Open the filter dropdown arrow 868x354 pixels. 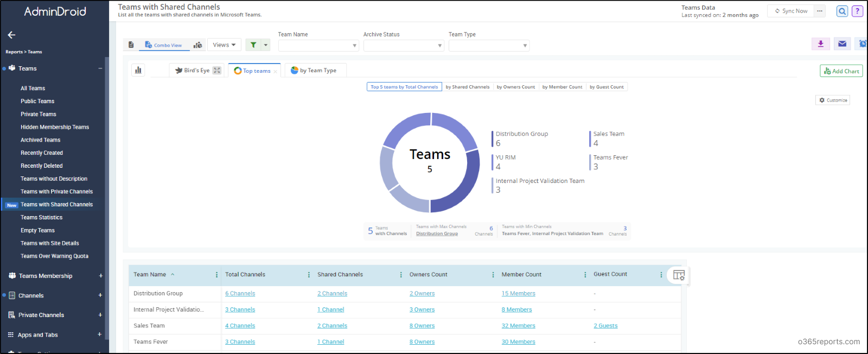click(266, 45)
